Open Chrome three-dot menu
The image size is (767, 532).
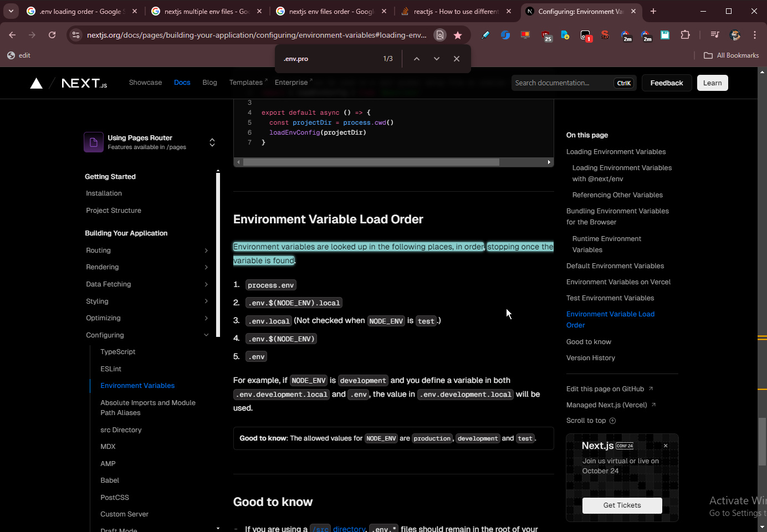pos(755,35)
